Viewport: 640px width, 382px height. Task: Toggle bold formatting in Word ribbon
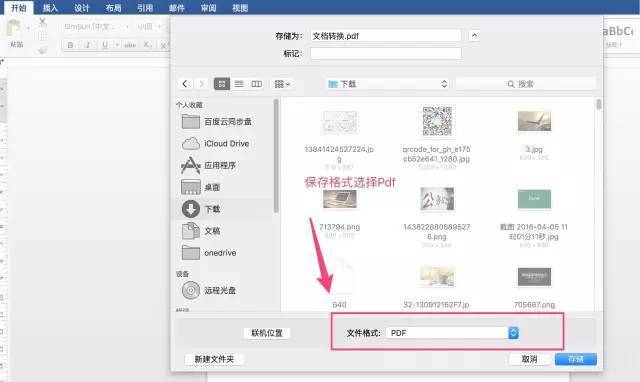(x=70, y=45)
